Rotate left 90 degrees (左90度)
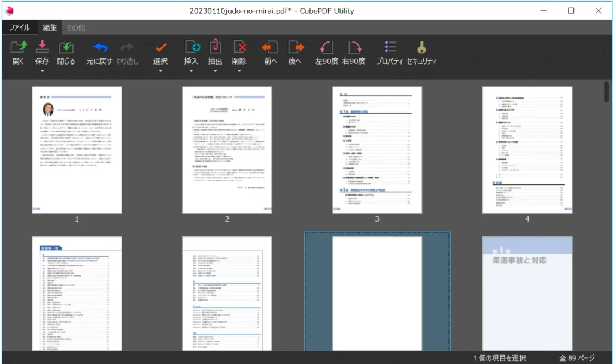 click(327, 48)
